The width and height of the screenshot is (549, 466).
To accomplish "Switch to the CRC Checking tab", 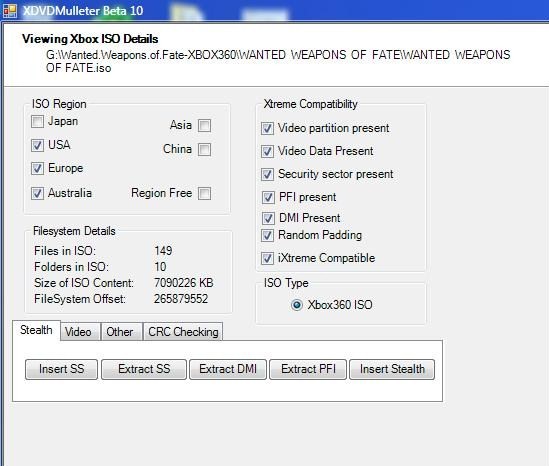I will (x=183, y=332).
